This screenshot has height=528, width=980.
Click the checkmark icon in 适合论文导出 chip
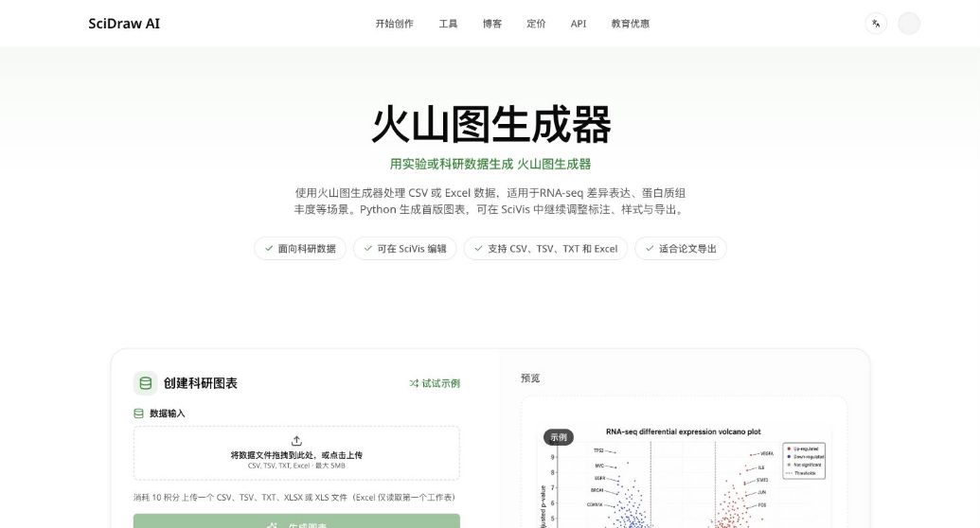[650, 249]
